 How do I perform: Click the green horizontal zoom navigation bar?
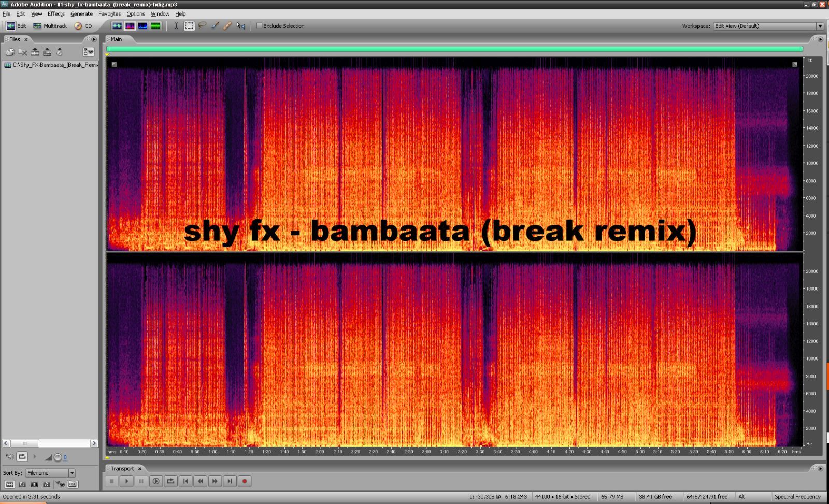(x=455, y=49)
